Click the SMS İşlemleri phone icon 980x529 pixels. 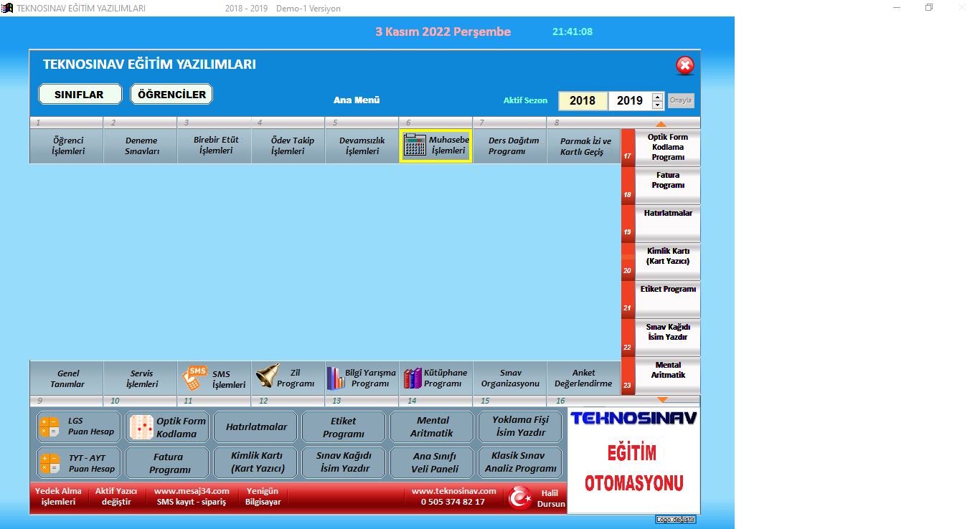(x=195, y=377)
